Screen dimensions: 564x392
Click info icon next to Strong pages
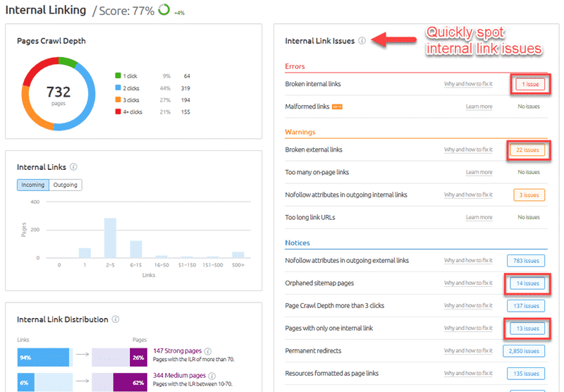click(x=208, y=350)
